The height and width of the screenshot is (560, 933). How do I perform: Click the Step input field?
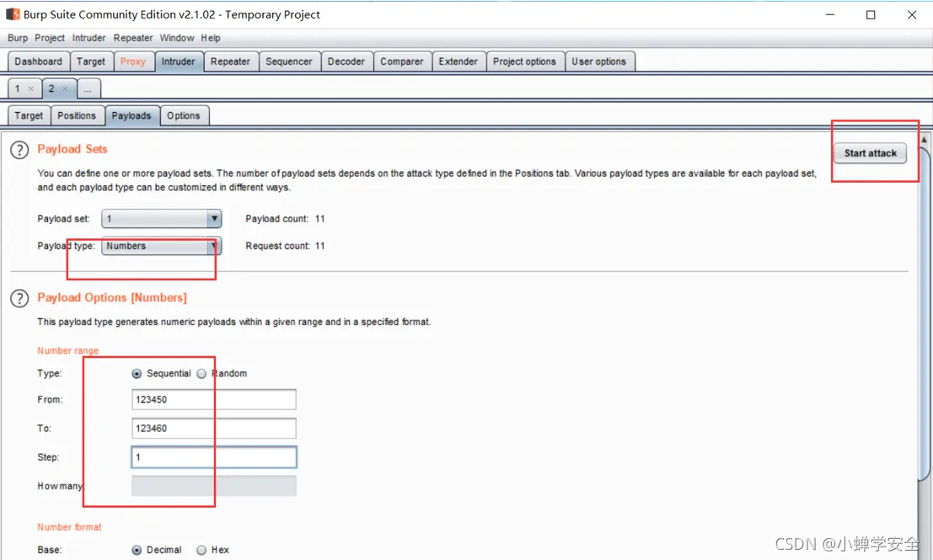click(213, 457)
